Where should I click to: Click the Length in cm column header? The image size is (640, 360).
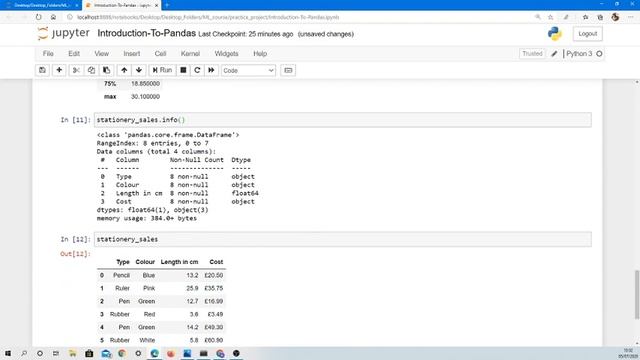click(179, 262)
